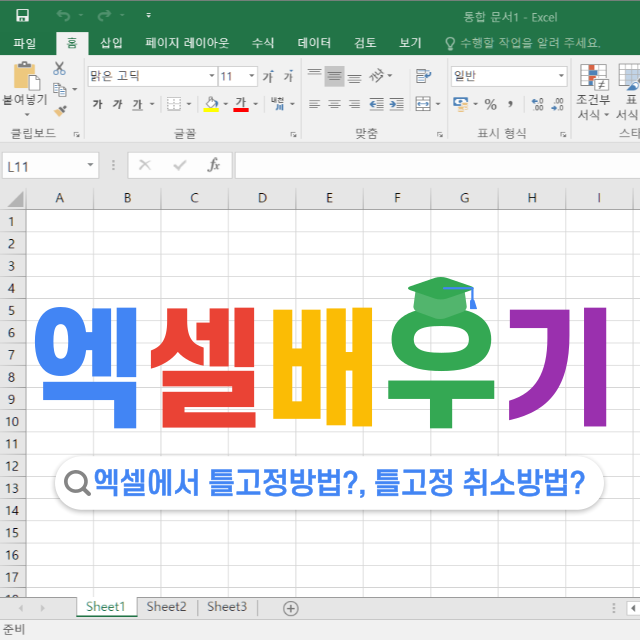The height and width of the screenshot is (640, 640).
Task: Apply the red font color
Action: [x=241, y=104]
